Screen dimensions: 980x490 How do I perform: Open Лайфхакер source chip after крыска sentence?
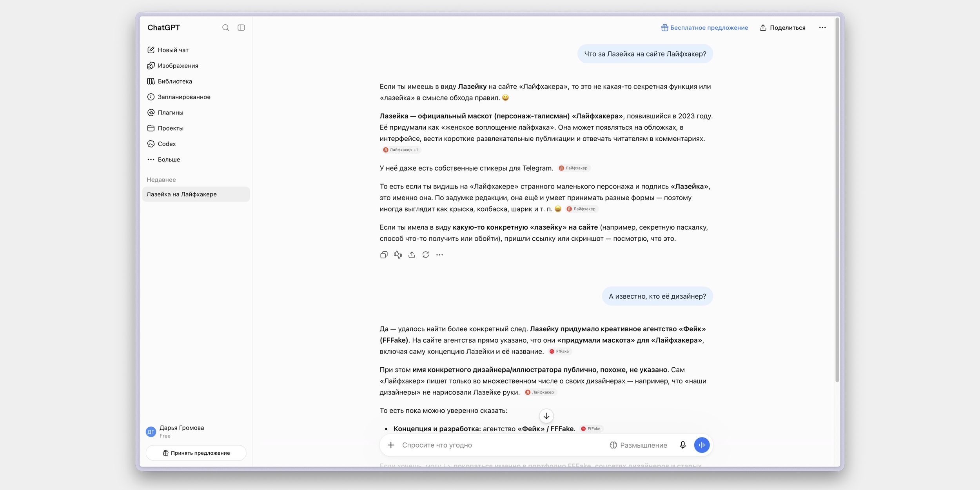click(582, 209)
